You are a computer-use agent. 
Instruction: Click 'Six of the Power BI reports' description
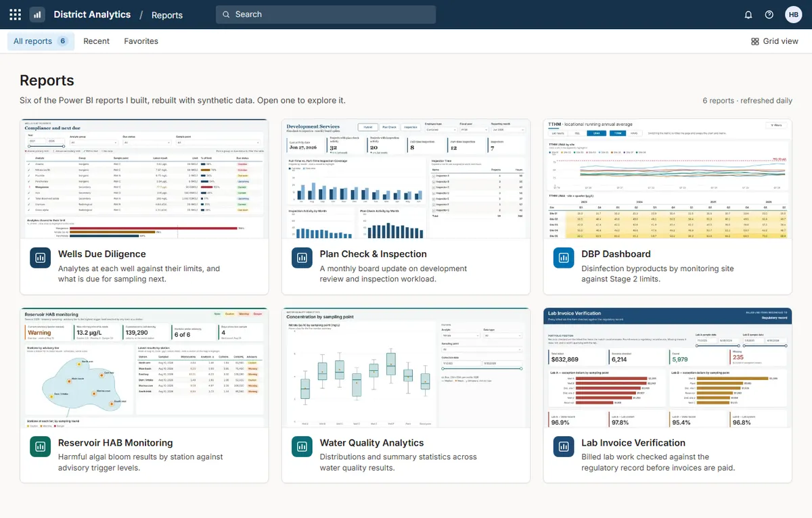[183, 100]
